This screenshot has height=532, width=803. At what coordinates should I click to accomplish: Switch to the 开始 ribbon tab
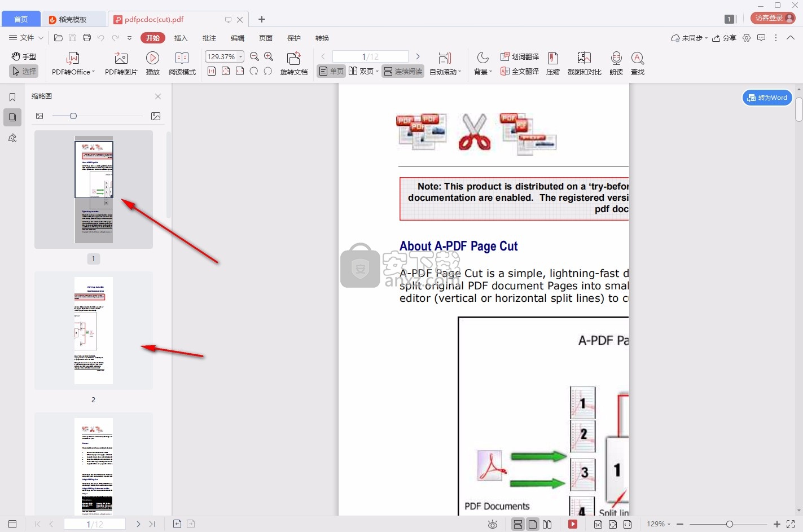pos(153,38)
